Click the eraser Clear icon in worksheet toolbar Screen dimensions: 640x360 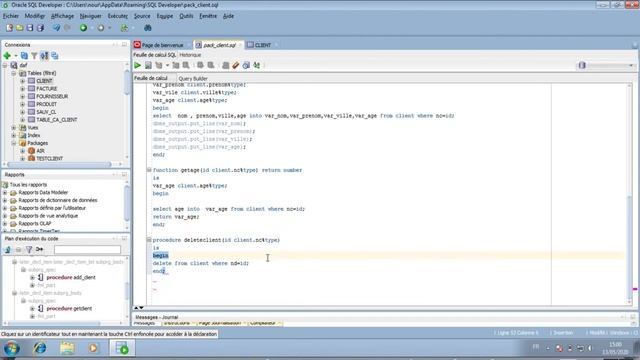click(x=236, y=65)
